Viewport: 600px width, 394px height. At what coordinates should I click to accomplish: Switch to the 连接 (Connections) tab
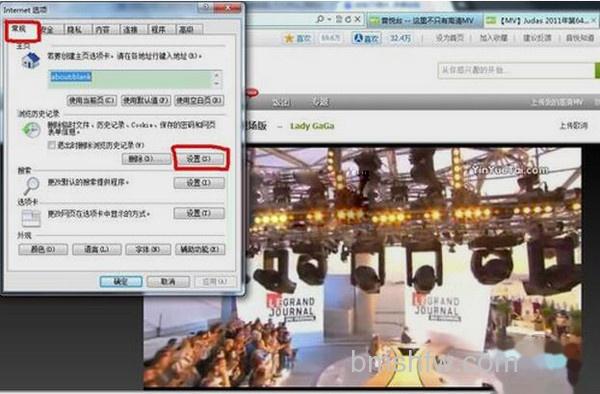pos(130,29)
